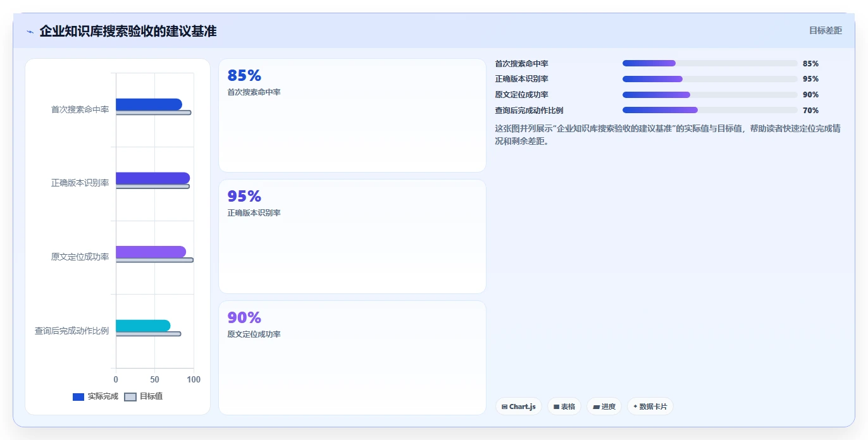Click the 首次搜索命中率 label in progress list

(x=522, y=64)
